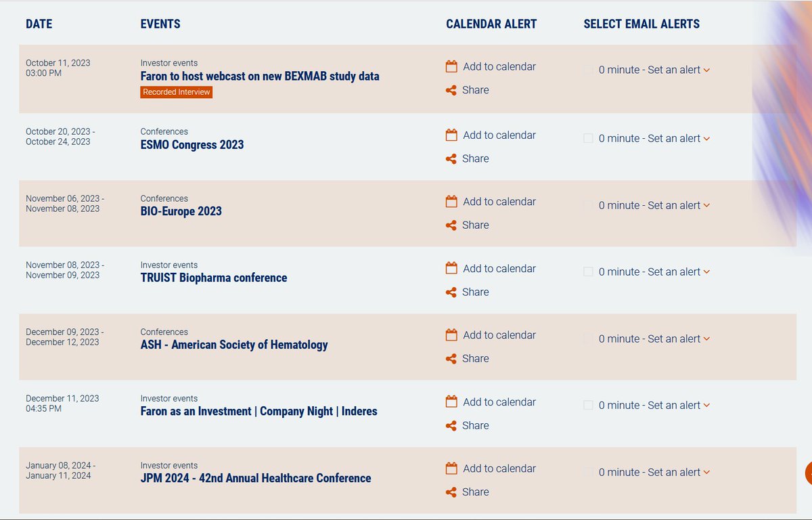The width and height of the screenshot is (812, 520).
Task: Click Add to calendar text for JPM 2024
Action: pyautogui.click(x=499, y=468)
